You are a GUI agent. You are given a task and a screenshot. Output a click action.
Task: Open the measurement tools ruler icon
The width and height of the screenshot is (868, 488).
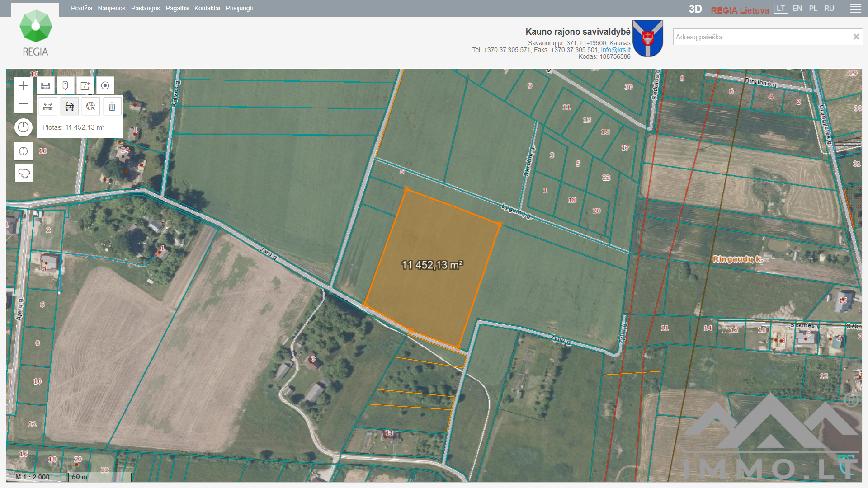(x=46, y=86)
